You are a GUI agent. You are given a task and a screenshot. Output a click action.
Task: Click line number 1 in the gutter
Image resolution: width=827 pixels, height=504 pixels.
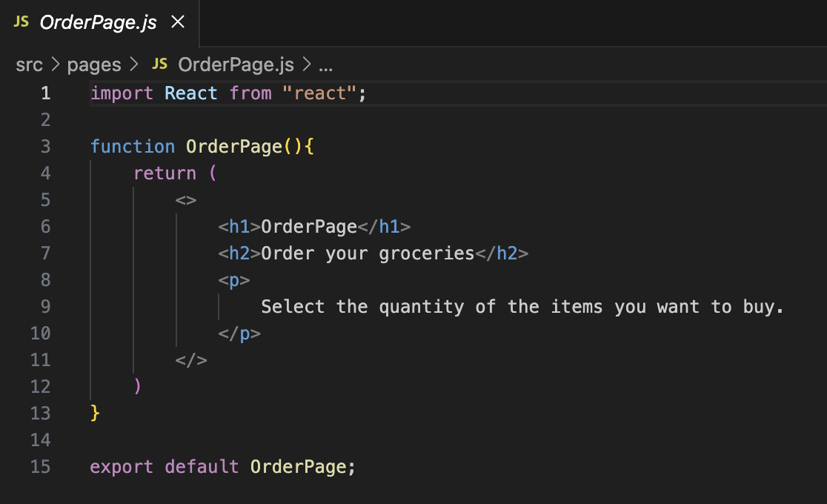point(45,93)
